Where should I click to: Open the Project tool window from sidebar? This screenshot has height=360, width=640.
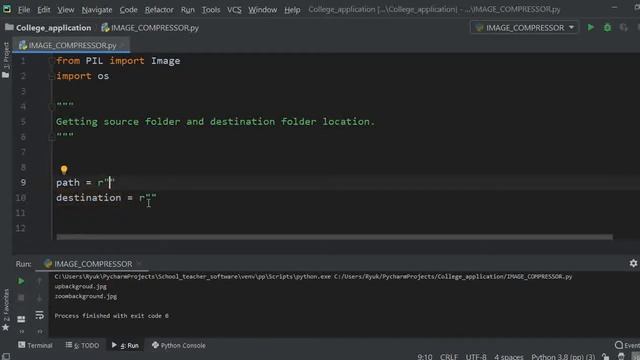(x=6, y=60)
